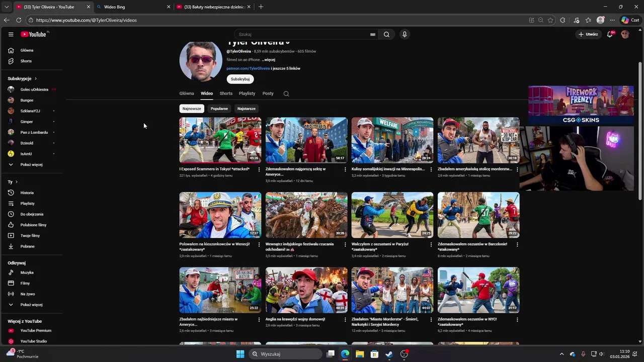644x362 pixels.
Task: Expand Odkrywaj list with Pokaż więcej
Action: [31, 305]
